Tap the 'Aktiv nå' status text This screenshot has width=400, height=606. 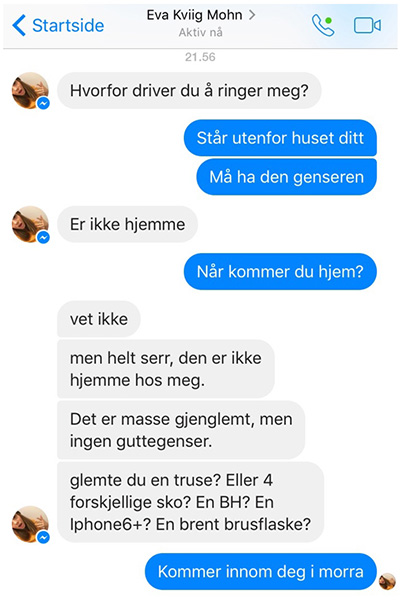click(x=200, y=32)
